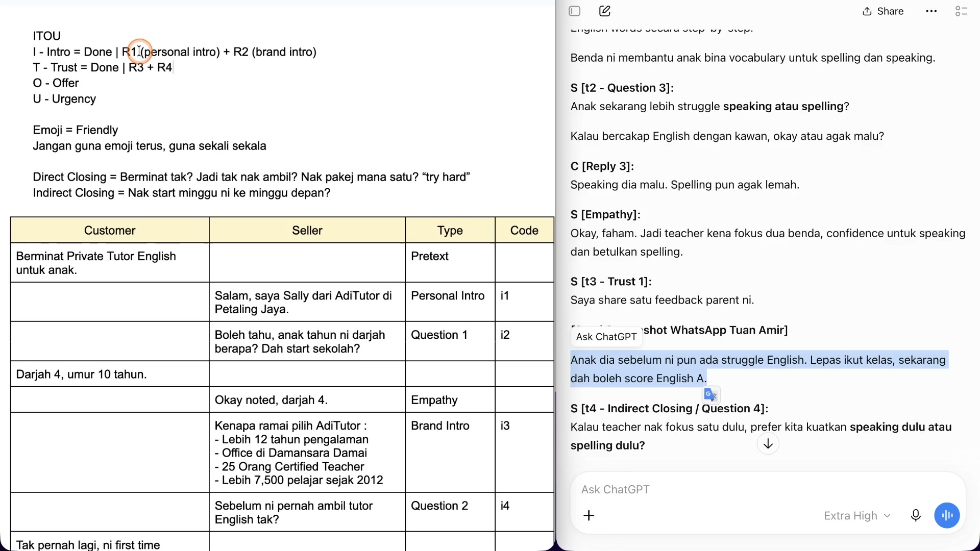Select the Customer column header
This screenshot has width=980, height=551.
pos(110,230)
